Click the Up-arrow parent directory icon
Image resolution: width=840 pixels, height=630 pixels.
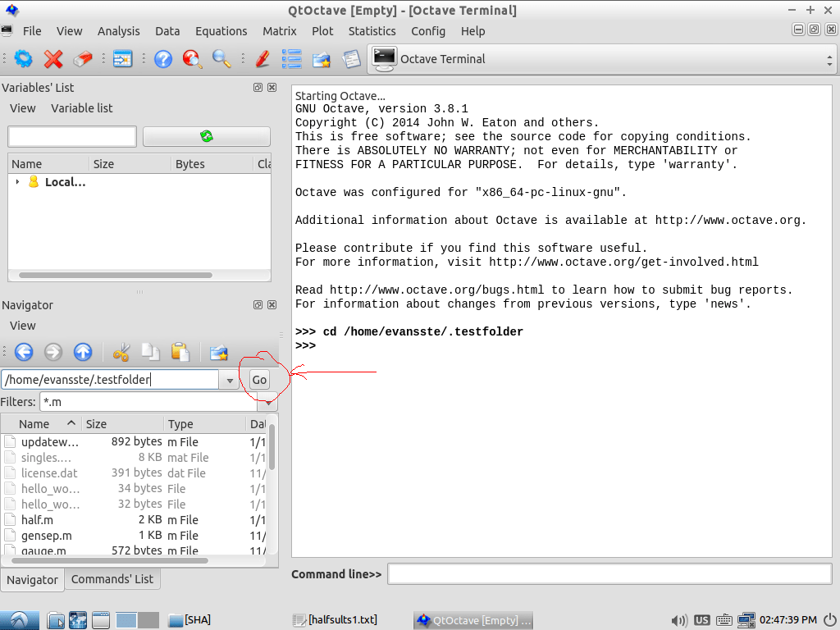[82, 352]
